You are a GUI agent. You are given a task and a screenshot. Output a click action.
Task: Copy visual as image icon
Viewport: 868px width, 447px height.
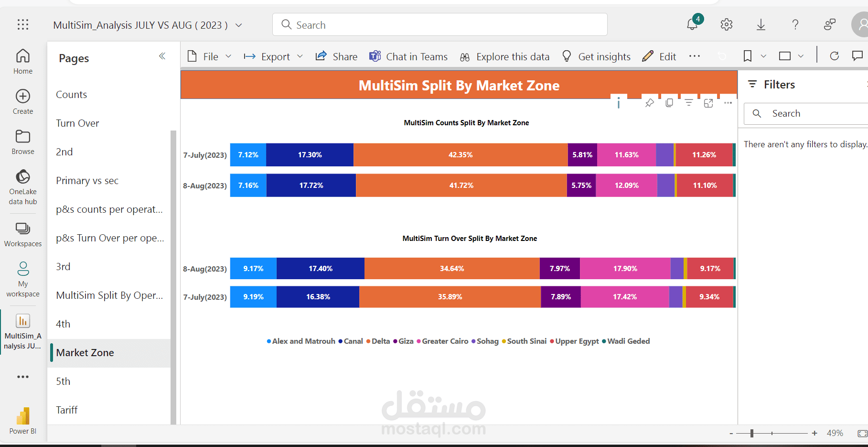click(x=669, y=103)
